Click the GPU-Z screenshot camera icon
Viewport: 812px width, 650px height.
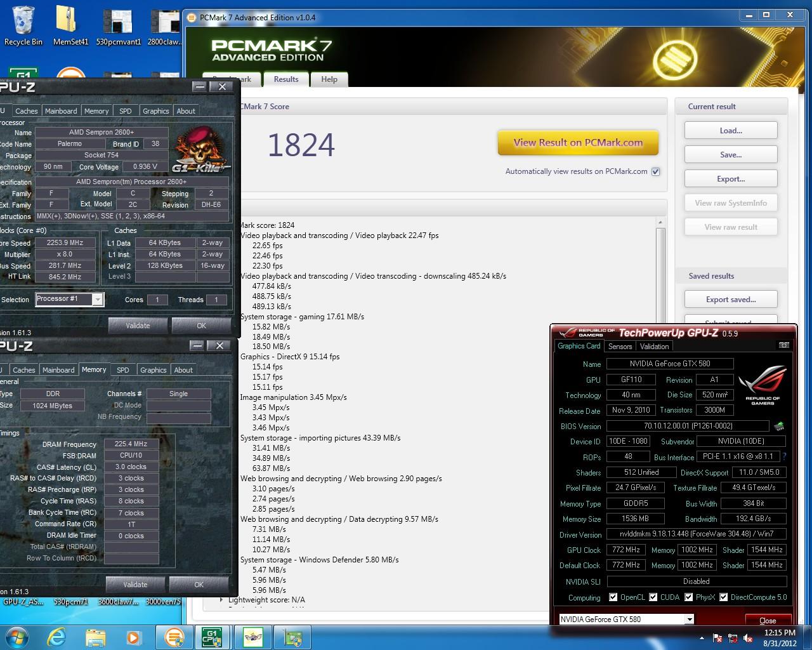[x=784, y=345]
